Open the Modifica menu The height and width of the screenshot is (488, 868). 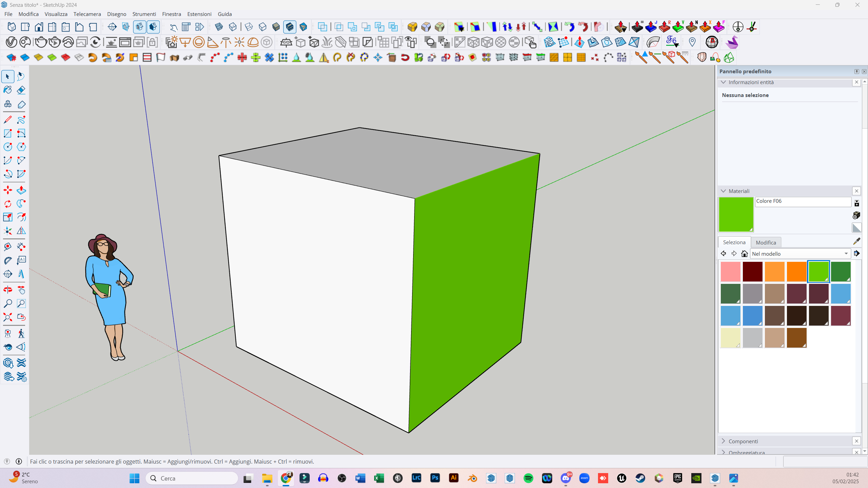[28, 14]
